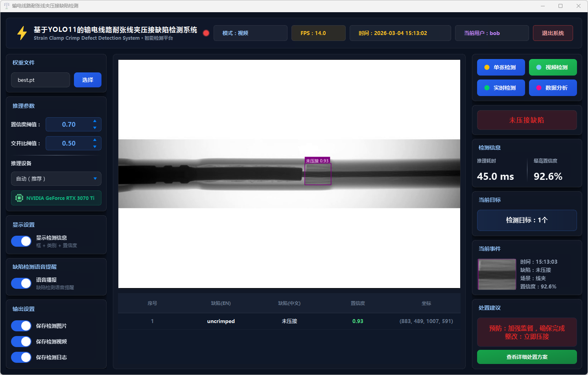
Task: Click the current event defect thumbnail
Action: pyautogui.click(x=497, y=274)
